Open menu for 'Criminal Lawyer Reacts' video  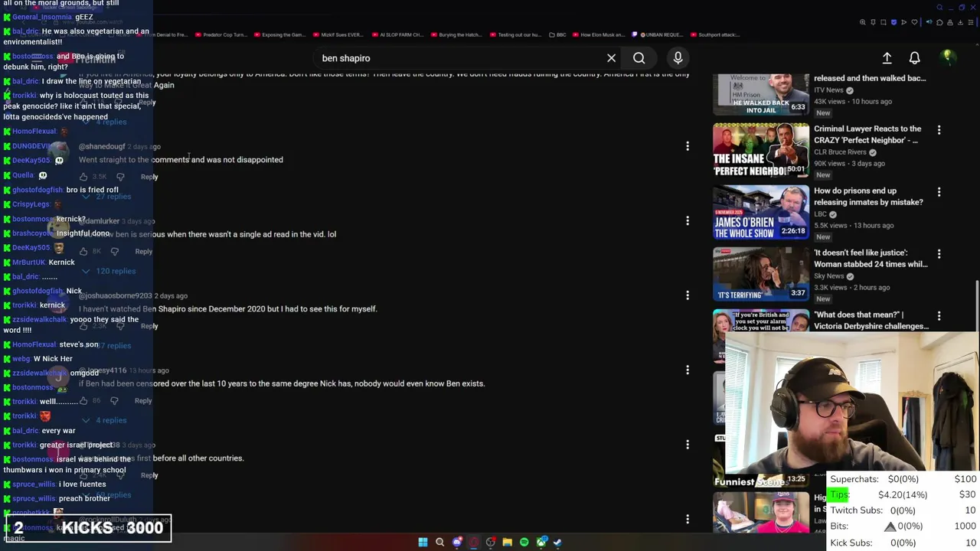pos(939,130)
